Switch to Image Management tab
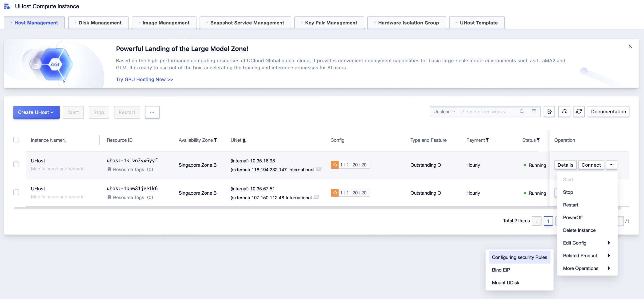This screenshot has height=299, width=644. tap(164, 23)
